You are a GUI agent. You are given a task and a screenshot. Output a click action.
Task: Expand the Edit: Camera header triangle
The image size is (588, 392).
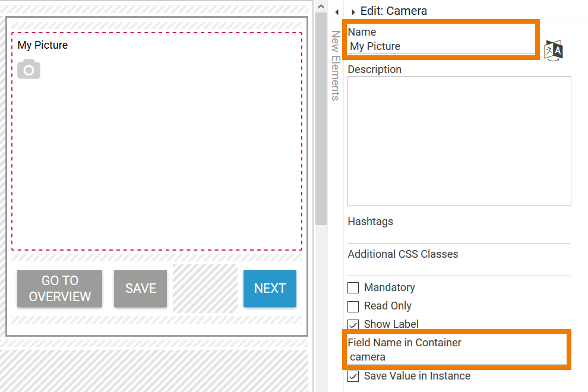click(353, 12)
